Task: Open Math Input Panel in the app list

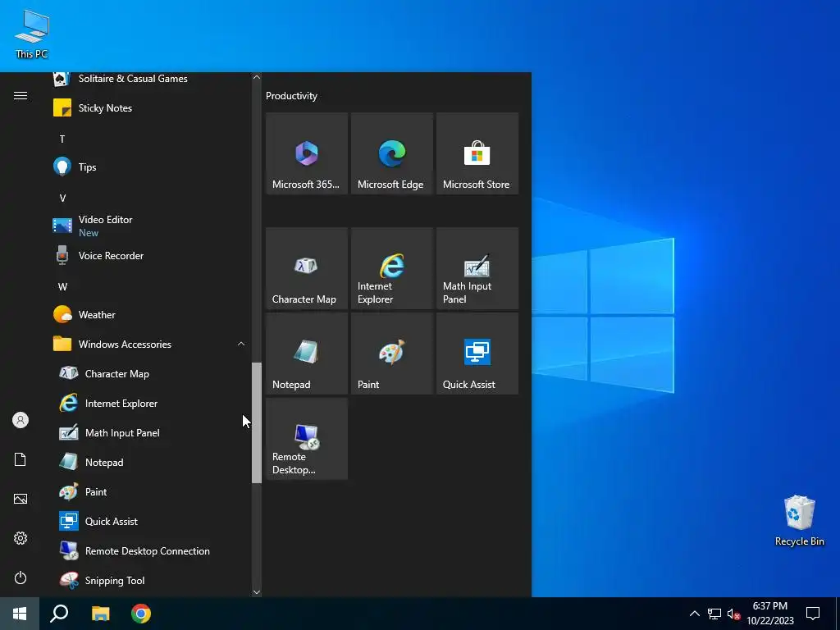Action: (150, 433)
